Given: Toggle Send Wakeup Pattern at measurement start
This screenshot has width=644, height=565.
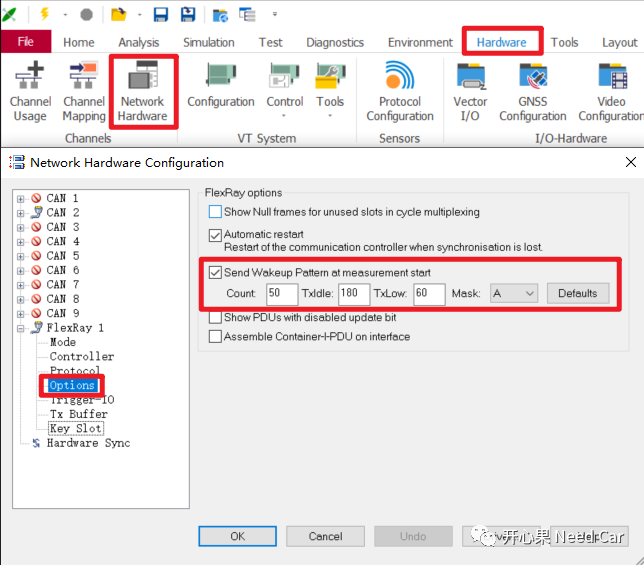Looking at the screenshot, I should tap(215, 273).
